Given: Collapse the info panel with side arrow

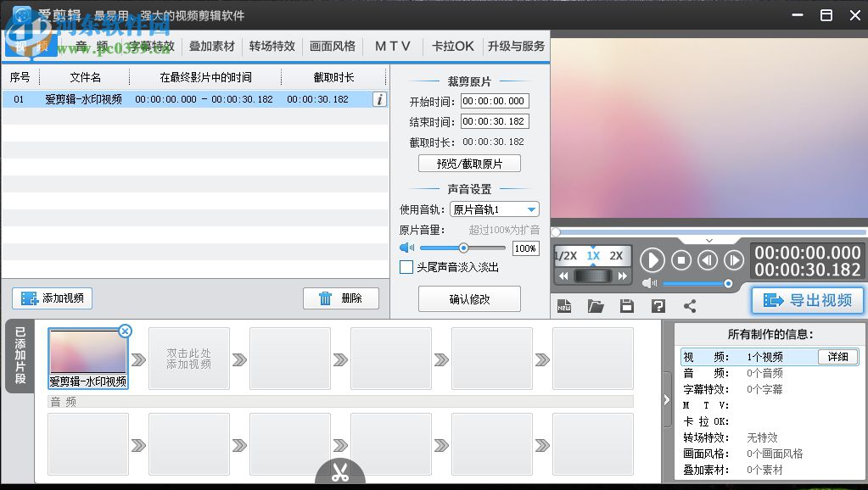Looking at the screenshot, I should (x=667, y=400).
